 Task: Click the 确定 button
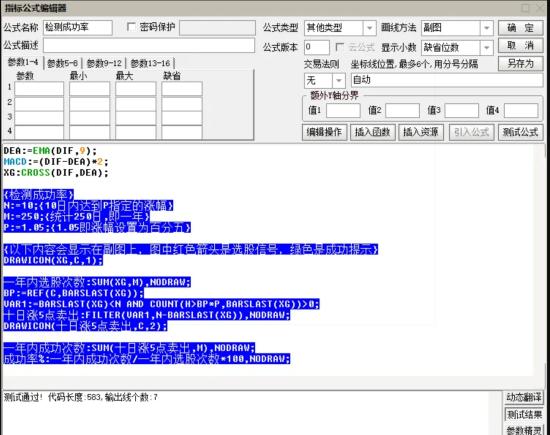coord(520,28)
